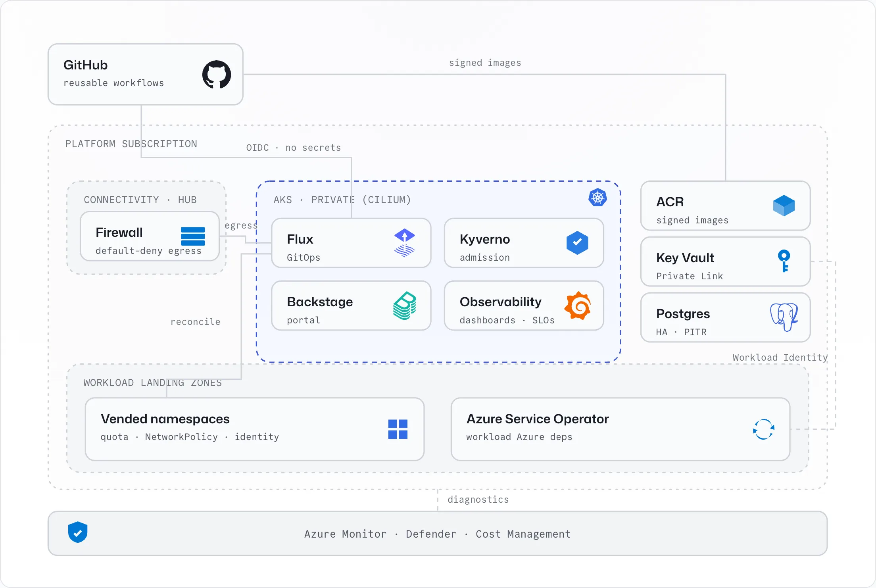Click "portal" subtitle under Backstage

(304, 320)
